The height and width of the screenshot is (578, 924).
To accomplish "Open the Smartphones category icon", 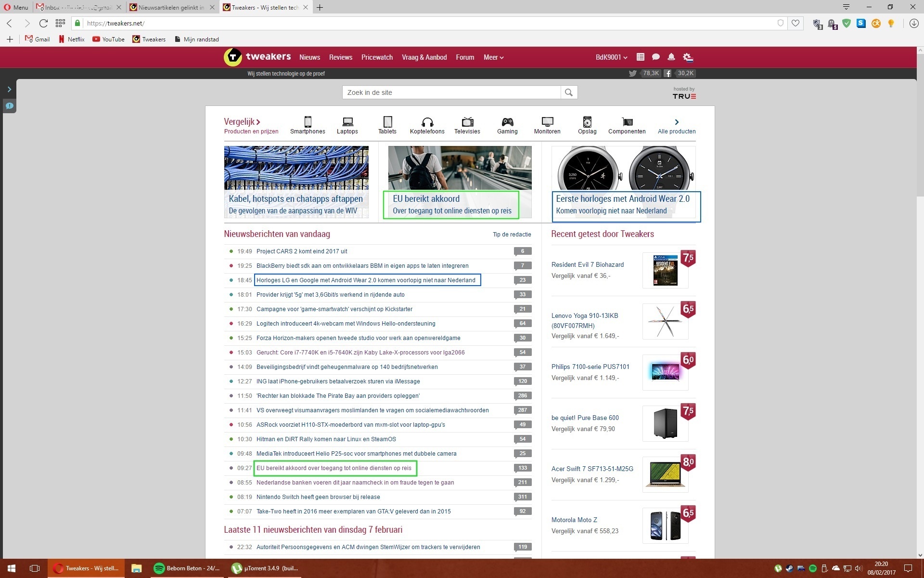I will [x=308, y=122].
